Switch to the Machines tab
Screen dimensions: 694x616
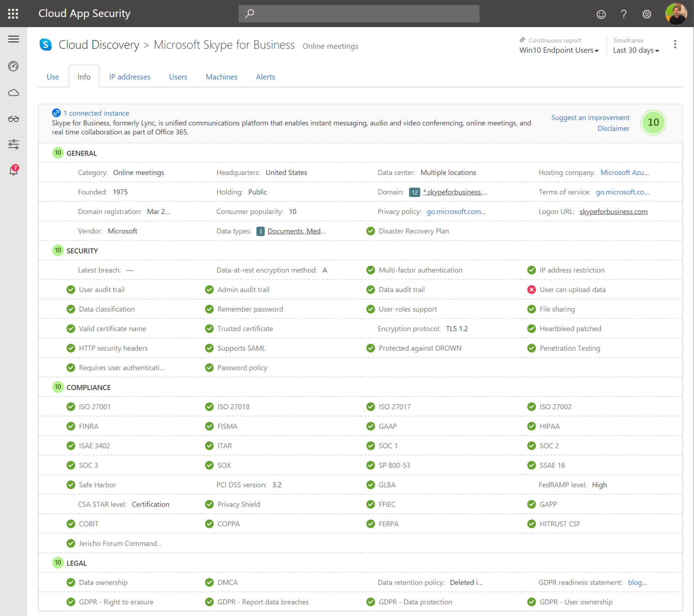click(x=221, y=76)
